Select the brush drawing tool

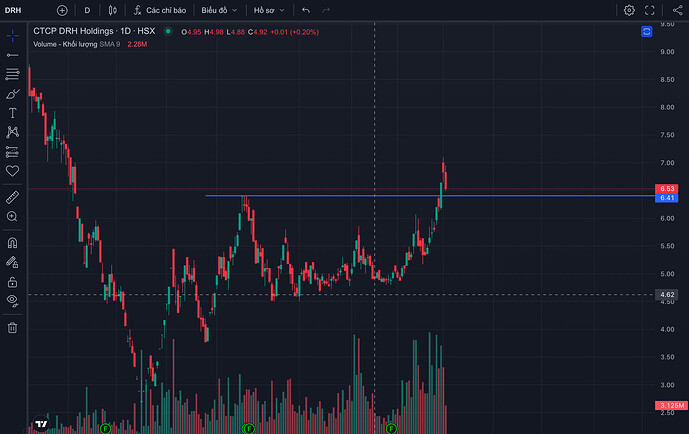12,94
